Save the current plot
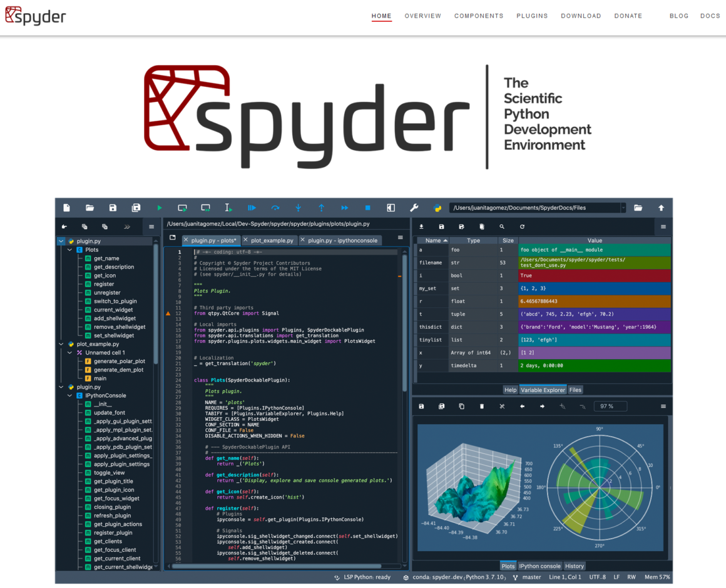Screen dimensions: 726x588 point(421,406)
